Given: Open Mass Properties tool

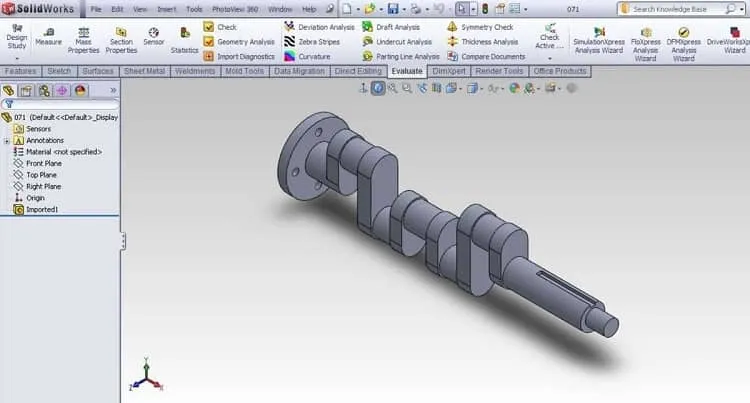Looking at the screenshot, I should point(83,40).
